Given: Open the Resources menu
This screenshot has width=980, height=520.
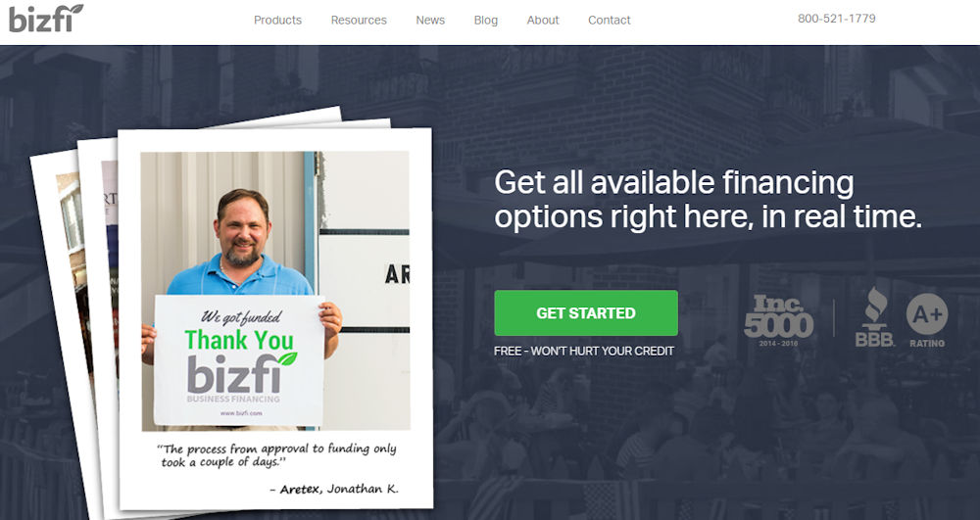Looking at the screenshot, I should point(359,20).
